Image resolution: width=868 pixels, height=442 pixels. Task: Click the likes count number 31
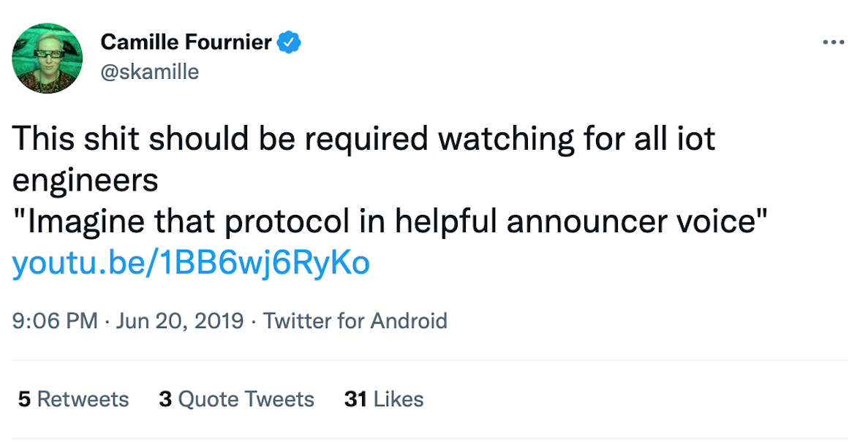tap(355, 400)
